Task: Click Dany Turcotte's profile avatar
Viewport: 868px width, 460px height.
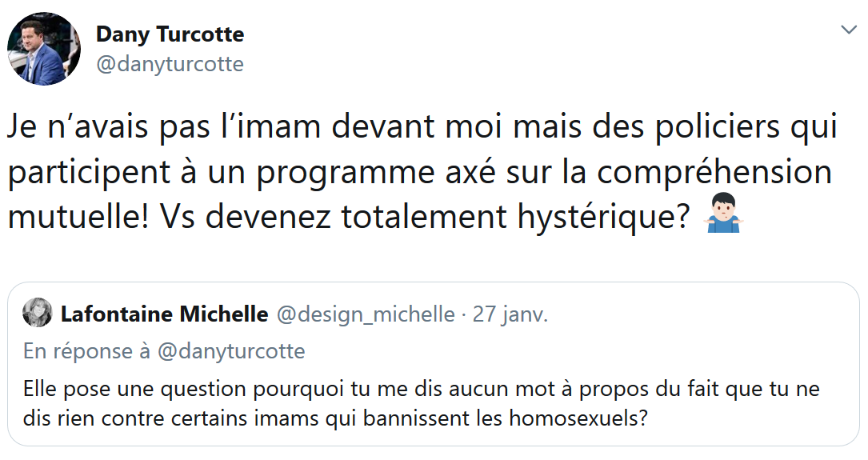Action: (x=44, y=49)
